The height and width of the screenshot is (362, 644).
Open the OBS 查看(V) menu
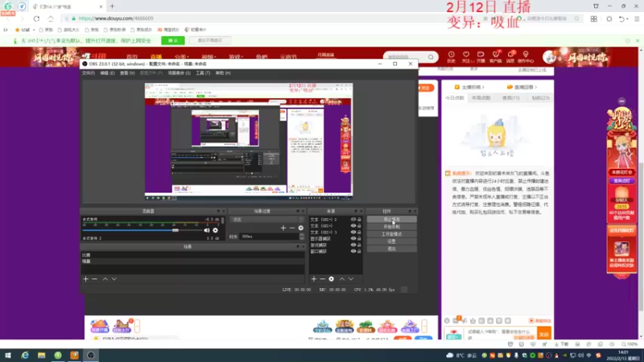click(127, 73)
